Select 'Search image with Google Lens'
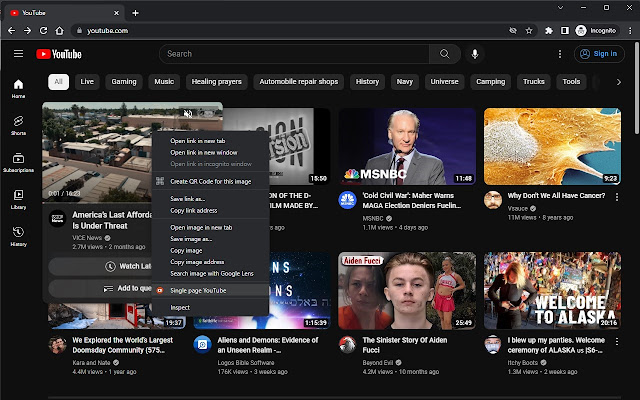 [212, 273]
